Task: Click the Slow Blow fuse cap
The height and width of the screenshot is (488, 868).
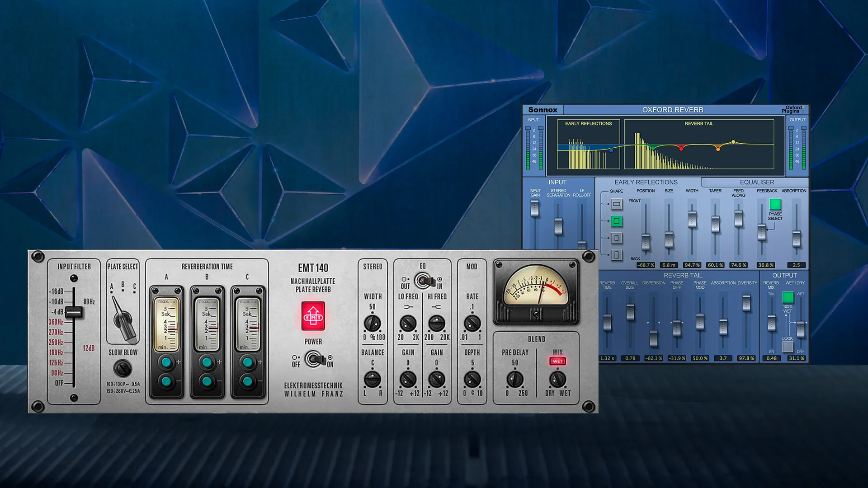Action: (123, 368)
